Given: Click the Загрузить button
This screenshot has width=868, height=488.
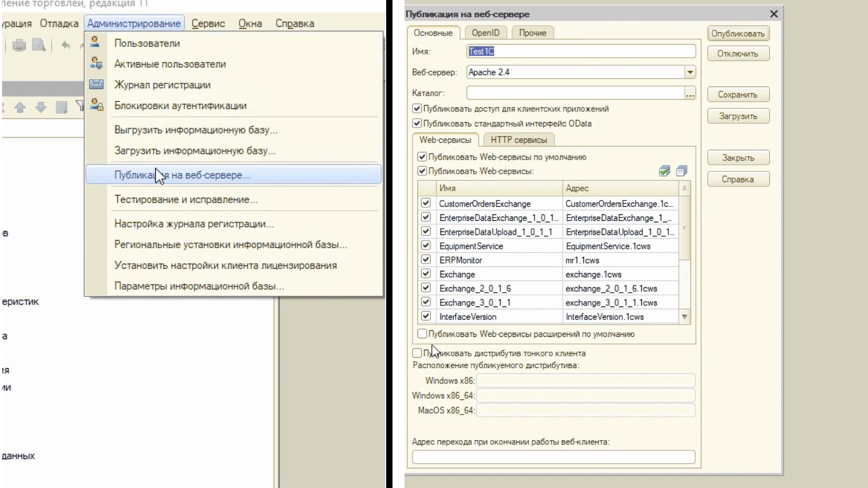Looking at the screenshot, I should click(738, 116).
